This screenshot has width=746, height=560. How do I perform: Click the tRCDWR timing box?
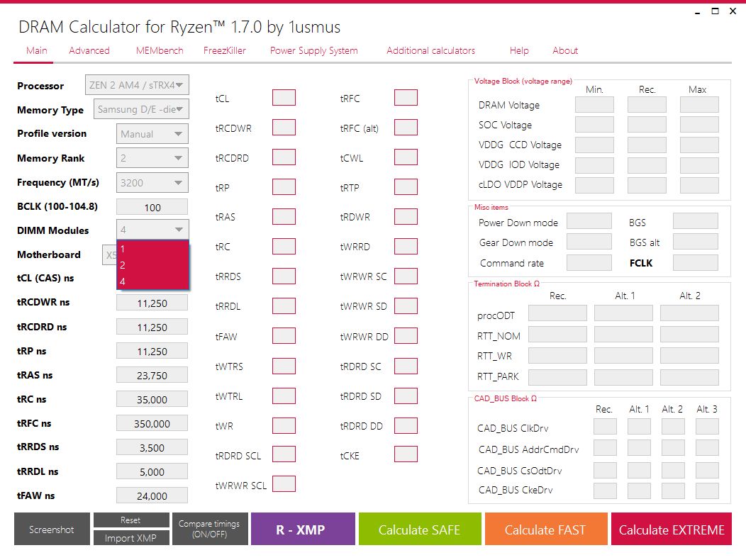pyautogui.click(x=284, y=128)
